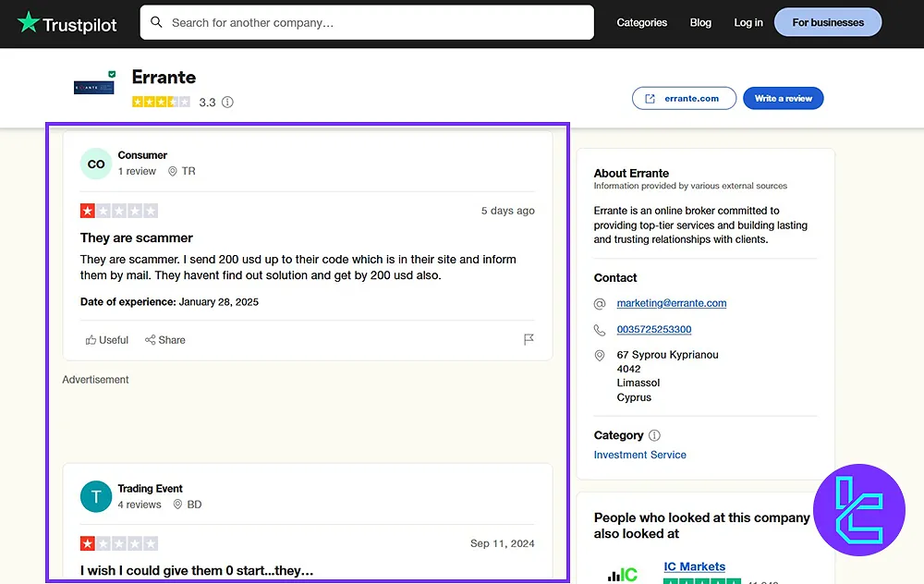The image size is (924, 584).
Task: Mark the Consumer review as Useful
Action: click(x=107, y=340)
